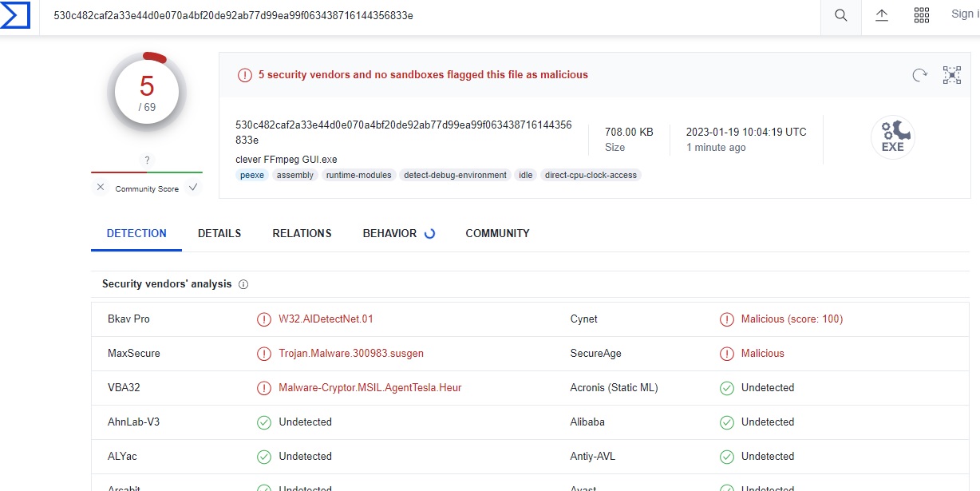Click the runtime-modules tag

coord(359,175)
